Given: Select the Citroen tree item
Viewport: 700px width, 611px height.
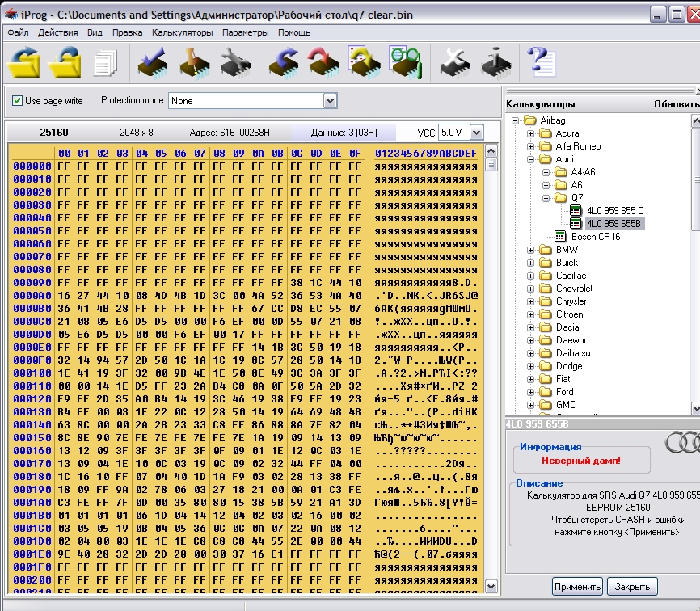Looking at the screenshot, I should [569, 314].
